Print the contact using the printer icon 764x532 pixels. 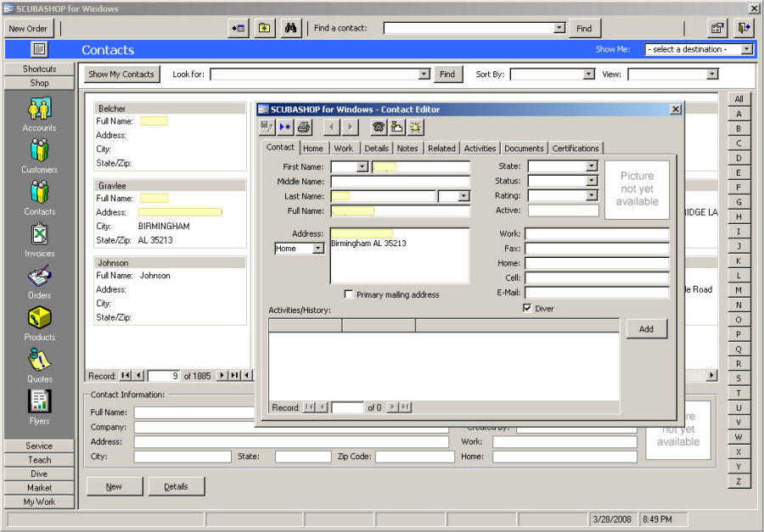tap(304, 127)
